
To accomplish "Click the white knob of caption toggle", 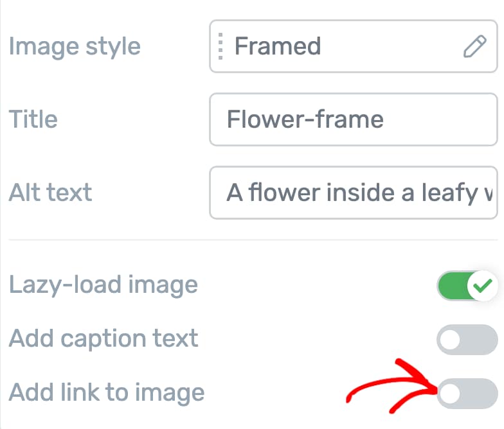I will (x=451, y=340).
